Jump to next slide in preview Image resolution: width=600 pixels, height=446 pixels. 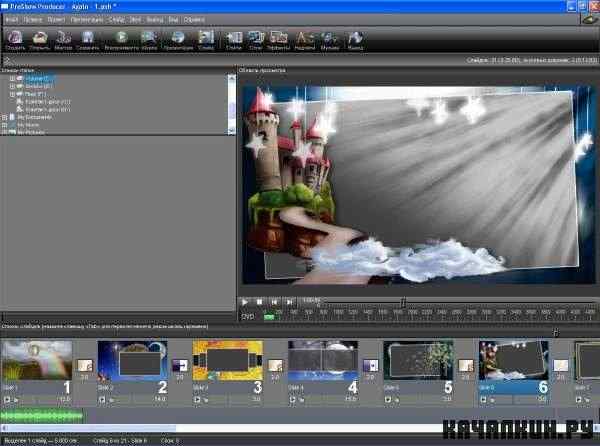(x=290, y=302)
